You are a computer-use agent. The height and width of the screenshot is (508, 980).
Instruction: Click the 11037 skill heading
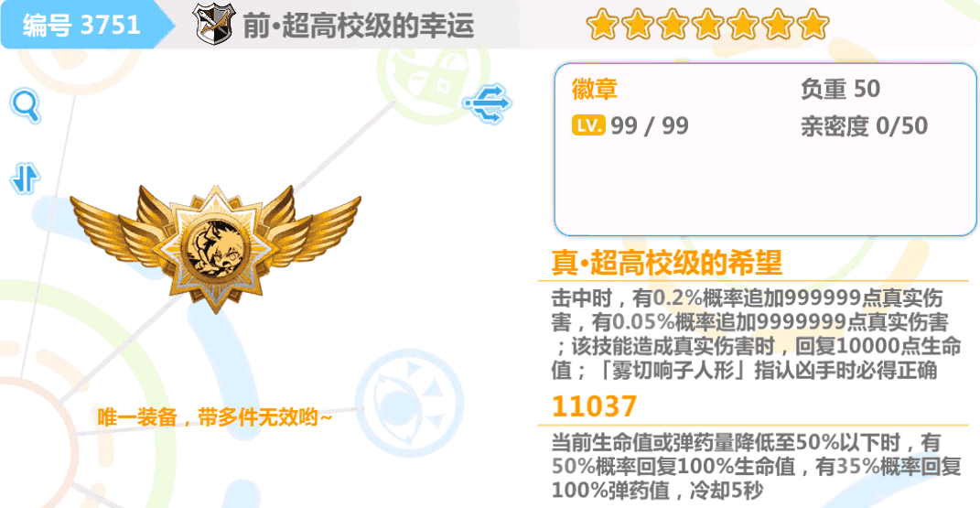point(594,406)
